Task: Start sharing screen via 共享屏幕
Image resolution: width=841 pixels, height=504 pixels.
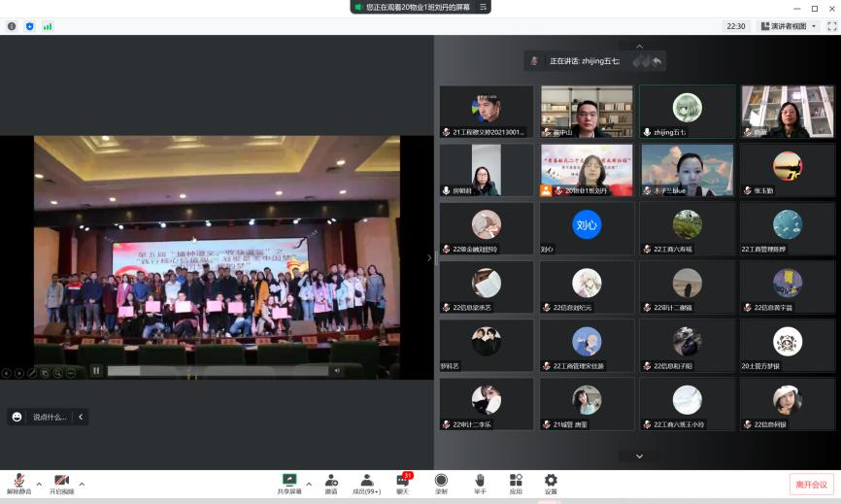Action: point(288,483)
